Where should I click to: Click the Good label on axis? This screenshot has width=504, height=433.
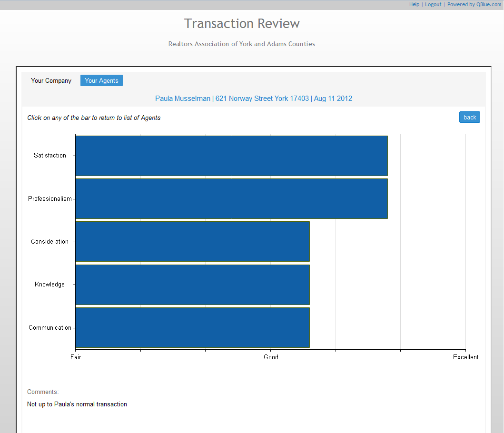(x=271, y=357)
